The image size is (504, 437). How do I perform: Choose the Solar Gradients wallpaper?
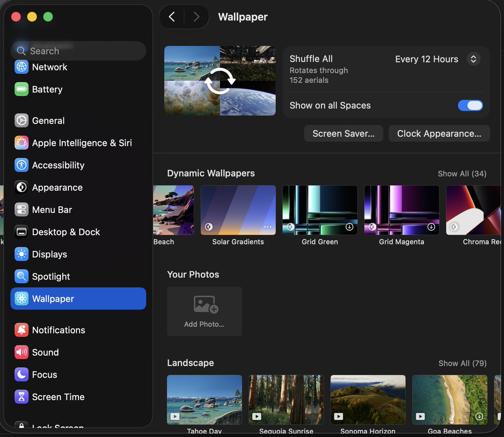[x=238, y=210]
